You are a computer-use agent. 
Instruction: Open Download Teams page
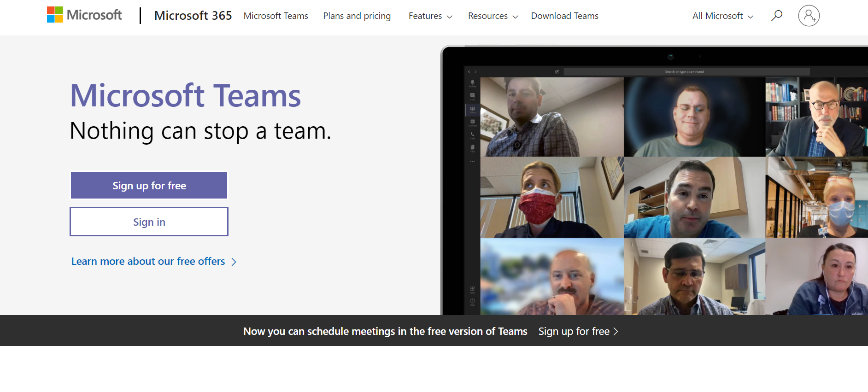pyautogui.click(x=564, y=16)
